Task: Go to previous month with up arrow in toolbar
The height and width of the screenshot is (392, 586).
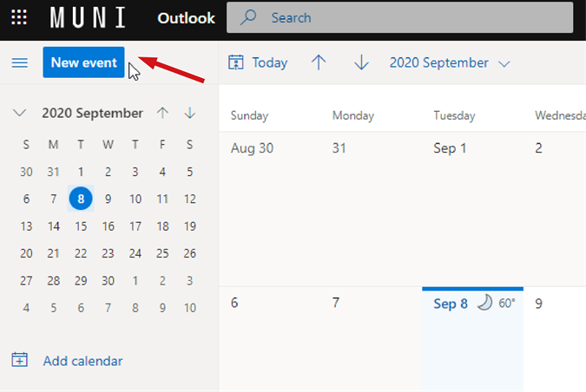Action: click(x=319, y=62)
